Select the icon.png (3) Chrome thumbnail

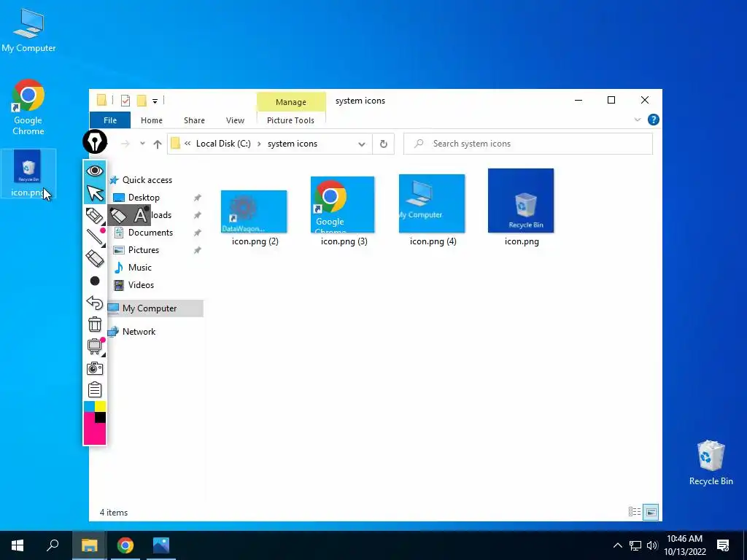point(343,205)
